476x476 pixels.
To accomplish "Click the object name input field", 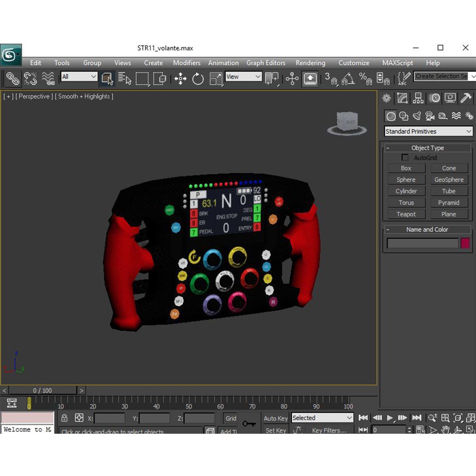I will tap(423, 243).
